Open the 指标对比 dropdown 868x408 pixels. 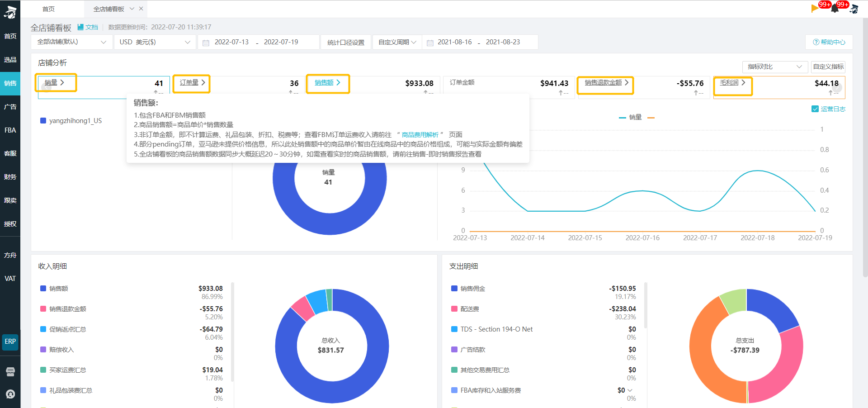tap(775, 66)
